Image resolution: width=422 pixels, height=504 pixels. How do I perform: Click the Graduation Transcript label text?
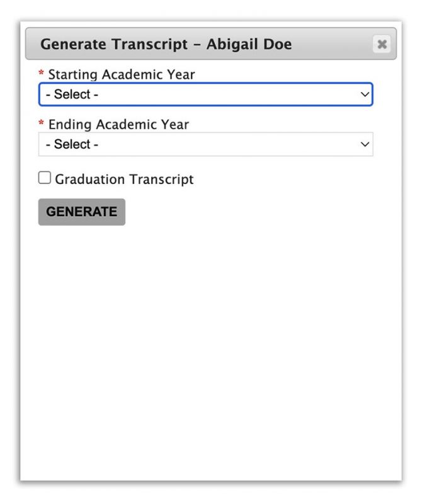click(124, 179)
